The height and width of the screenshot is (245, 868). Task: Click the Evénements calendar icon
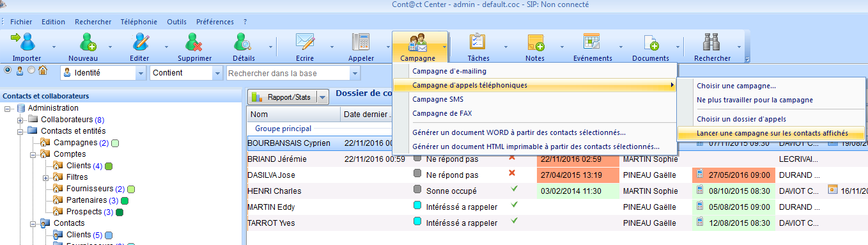tap(591, 42)
